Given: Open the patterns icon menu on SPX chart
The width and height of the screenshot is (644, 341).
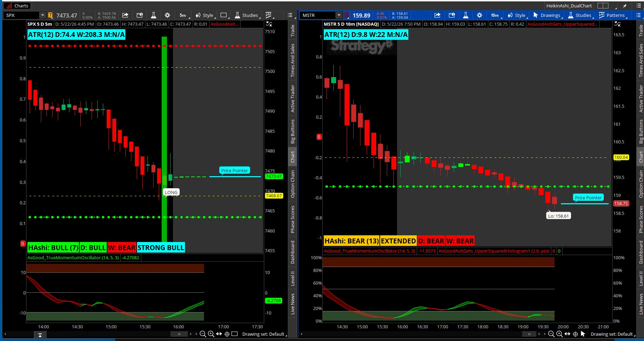Looking at the screenshot, I should tap(270, 15).
